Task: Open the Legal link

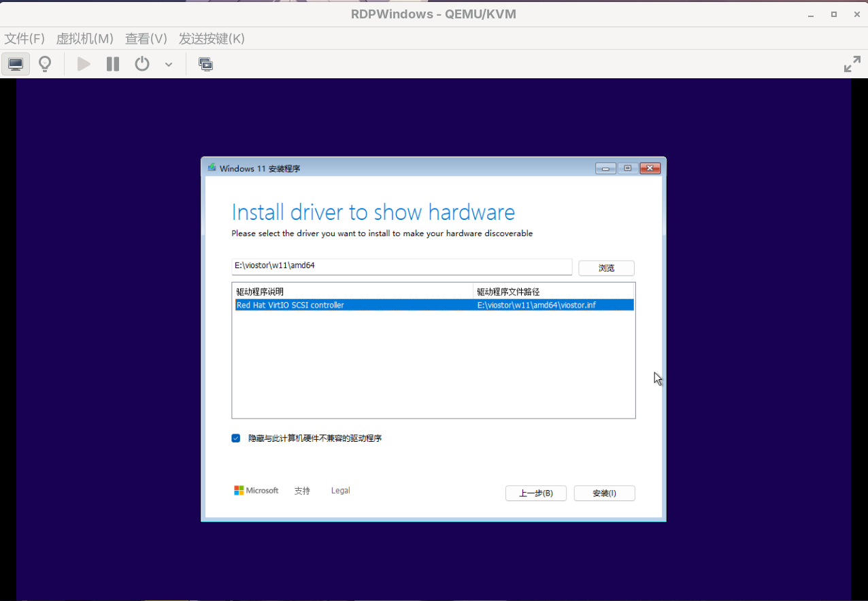Action: coord(340,491)
